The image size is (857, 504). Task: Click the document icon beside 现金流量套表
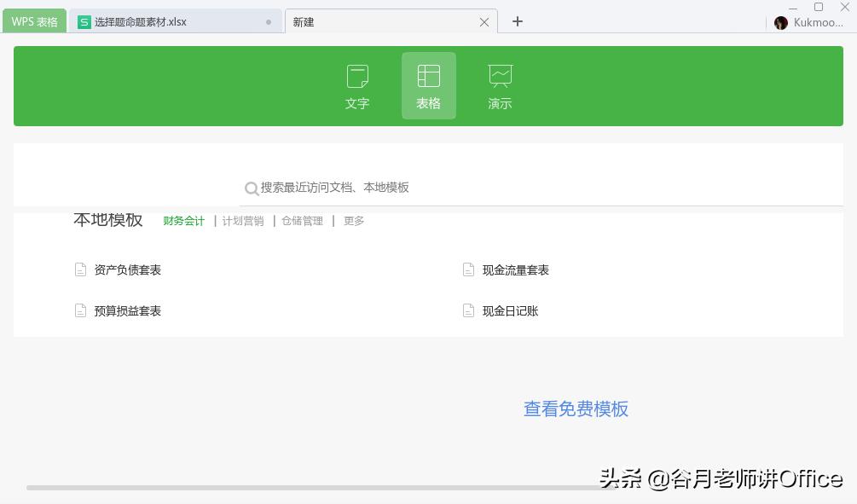(468, 269)
